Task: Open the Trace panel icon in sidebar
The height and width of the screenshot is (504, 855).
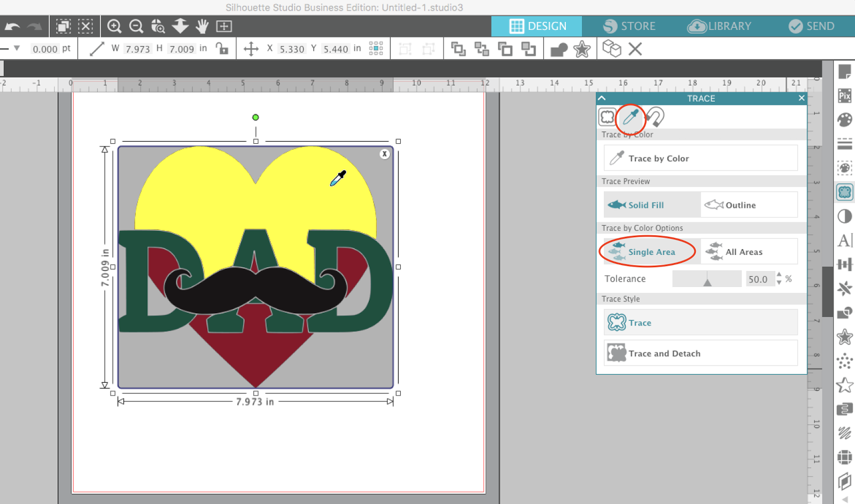Action: click(x=844, y=192)
